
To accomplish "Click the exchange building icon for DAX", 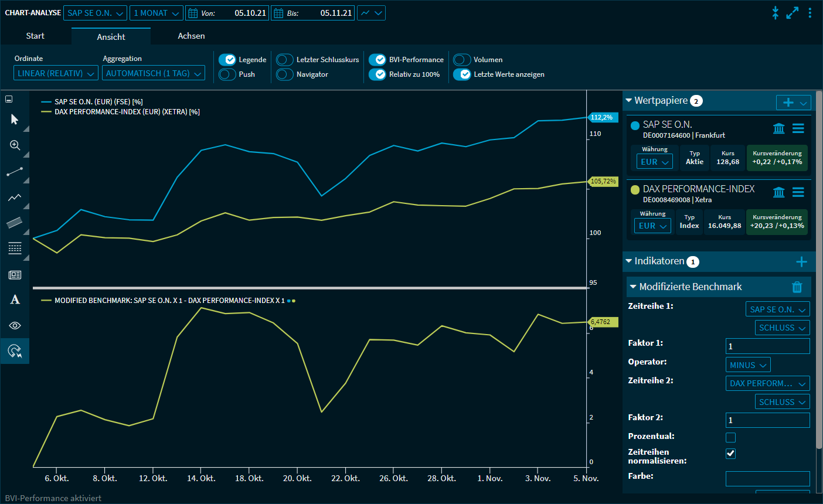I will 778,192.
